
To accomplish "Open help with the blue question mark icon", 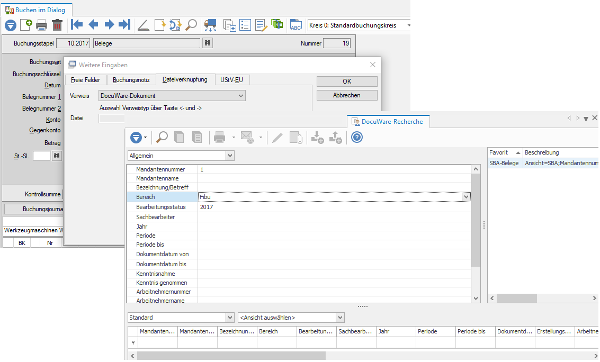I will (357, 137).
